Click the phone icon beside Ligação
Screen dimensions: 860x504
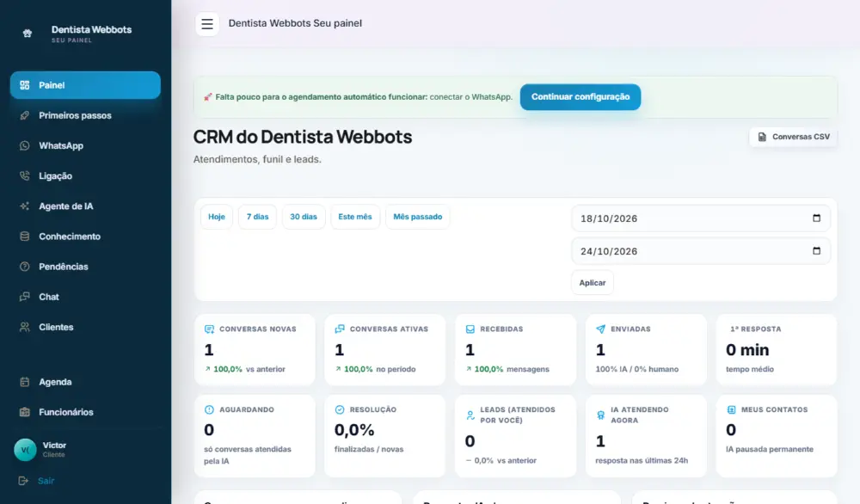[25, 175]
